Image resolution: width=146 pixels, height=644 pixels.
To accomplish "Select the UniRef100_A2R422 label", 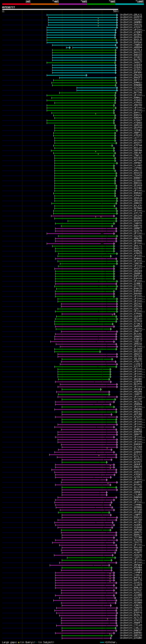I will [x=131, y=593].
